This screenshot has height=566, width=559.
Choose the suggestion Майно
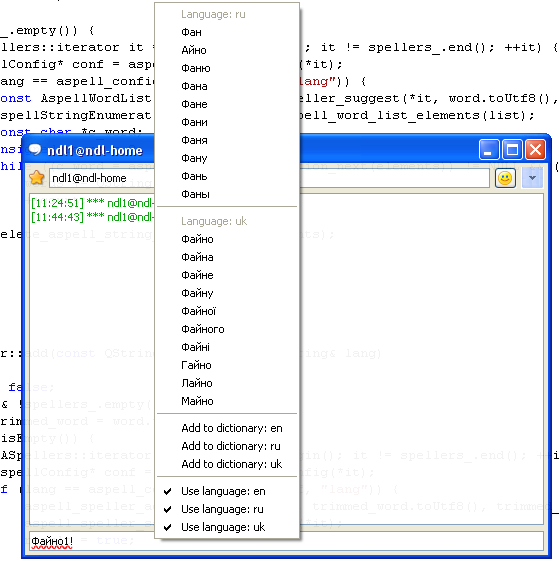227,401
